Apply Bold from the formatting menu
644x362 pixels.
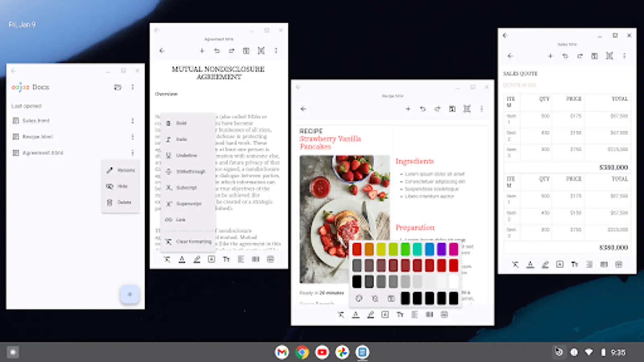click(181, 123)
